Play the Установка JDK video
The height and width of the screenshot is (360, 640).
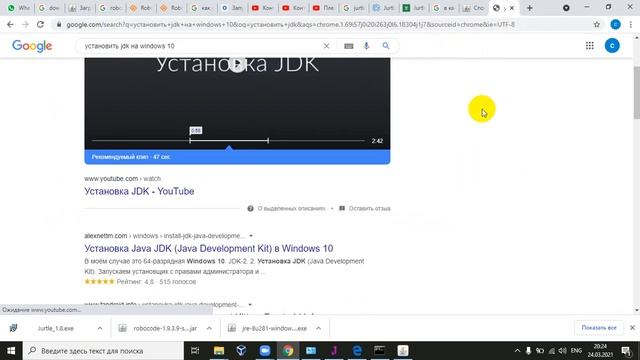pyautogui.click(x=237, y=64)
